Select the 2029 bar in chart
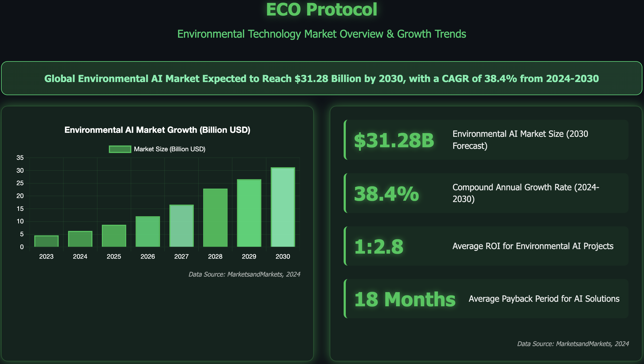Image resolution: width=644 pixels, height=364 pixels. pos(249,213)
